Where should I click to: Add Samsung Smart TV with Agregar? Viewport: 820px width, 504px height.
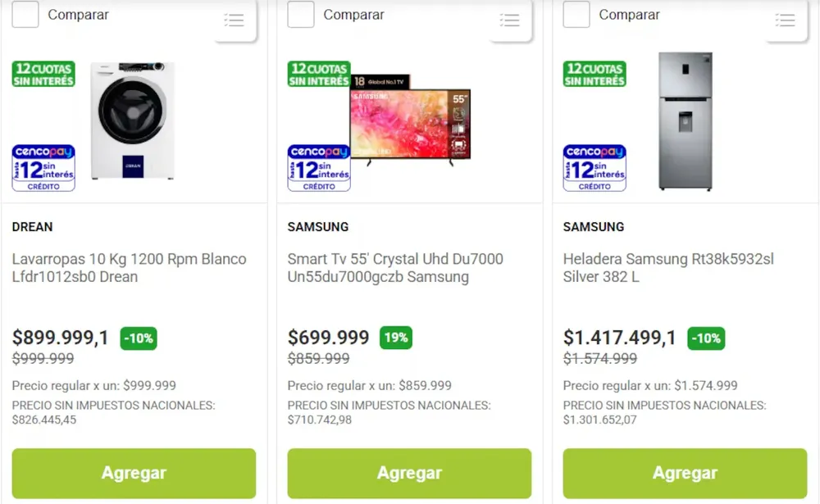[409, 473]
